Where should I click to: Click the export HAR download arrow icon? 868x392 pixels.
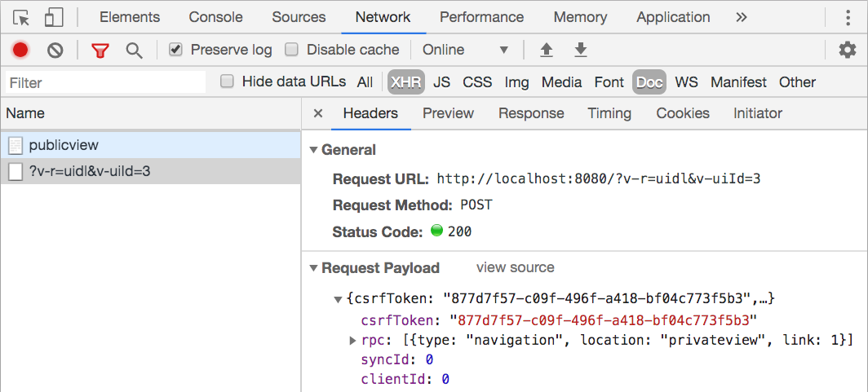(580, 51)
